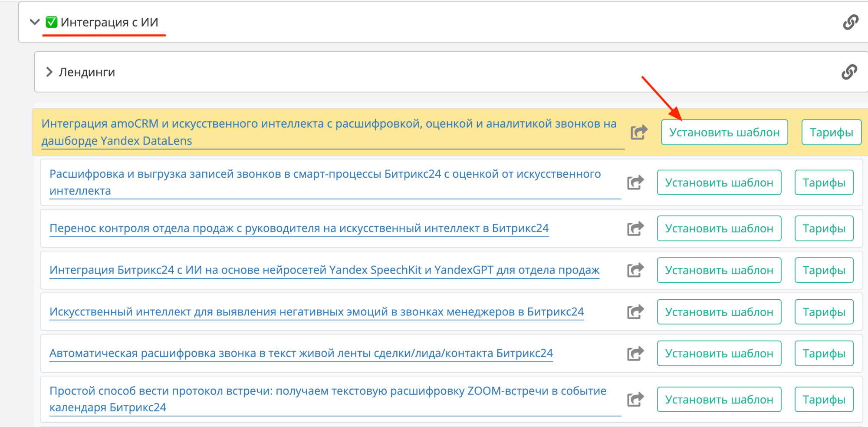Open link Искусственный интеллект для выявления негативных эмоций

click(x=316, y=312)
